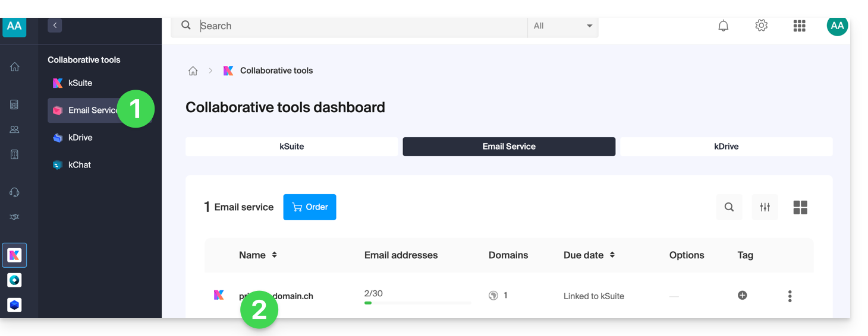Click the support headset icon in sidebar

15,192
